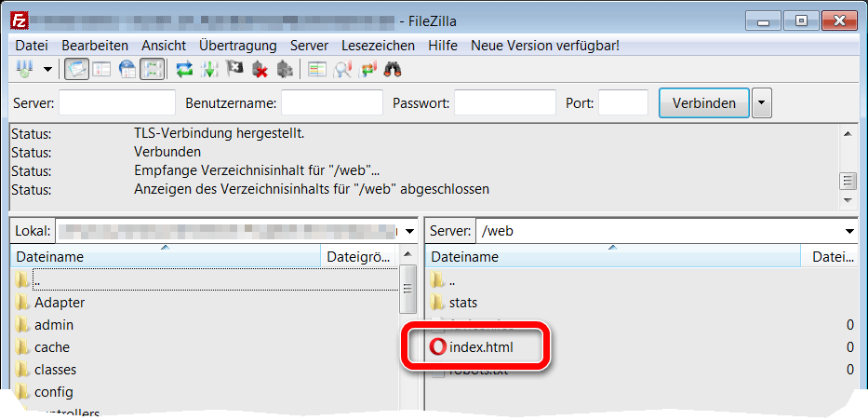Click the FileZilla title bar logo

pos(19,21)
